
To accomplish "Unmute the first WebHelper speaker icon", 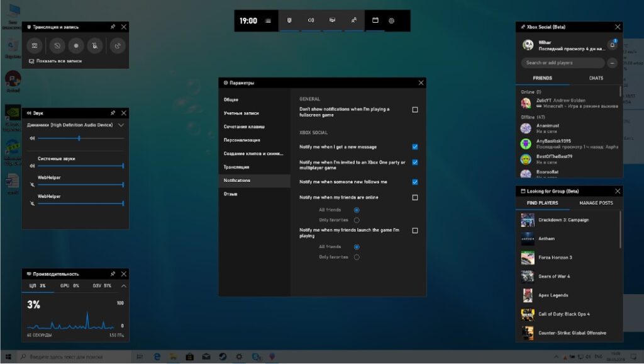I will coord(32,185).
